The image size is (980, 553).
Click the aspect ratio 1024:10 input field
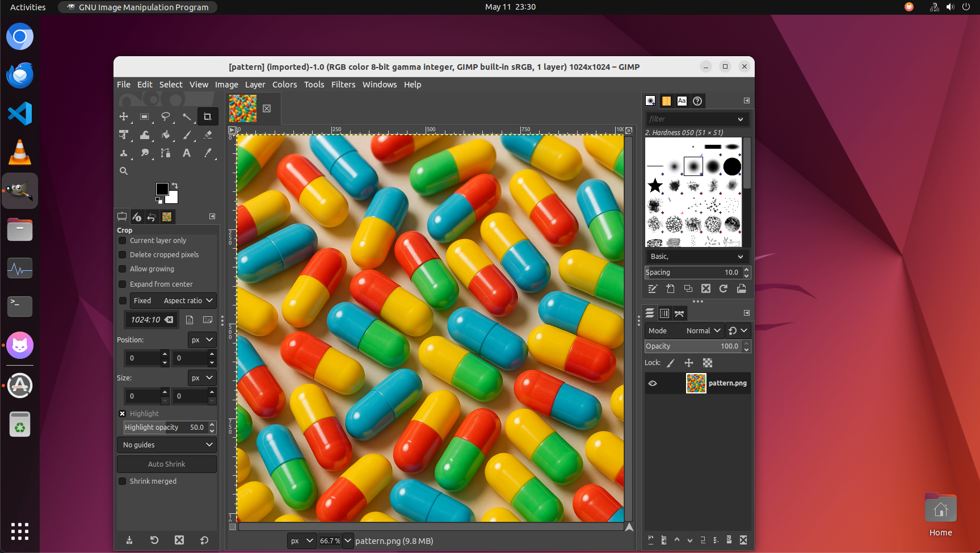(146, 320)
